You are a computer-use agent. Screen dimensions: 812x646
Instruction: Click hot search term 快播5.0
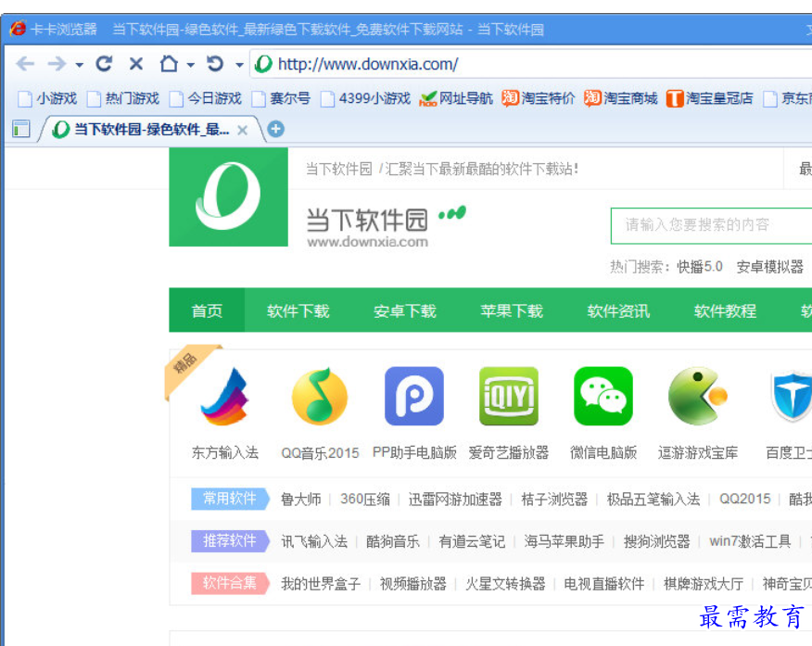coord(700,267)
